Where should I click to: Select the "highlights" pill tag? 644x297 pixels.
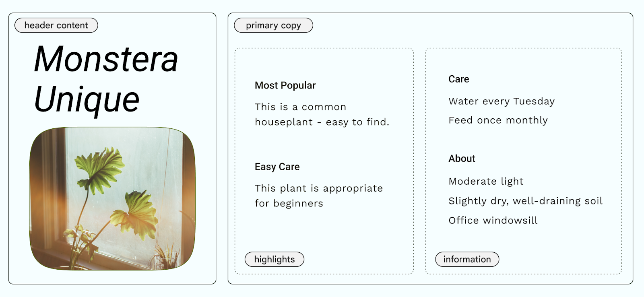click(275, 259)
